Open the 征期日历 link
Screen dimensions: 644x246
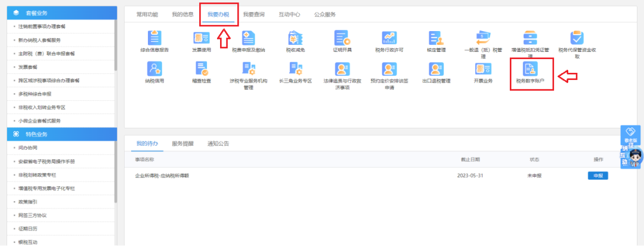[x=27, y=229]
